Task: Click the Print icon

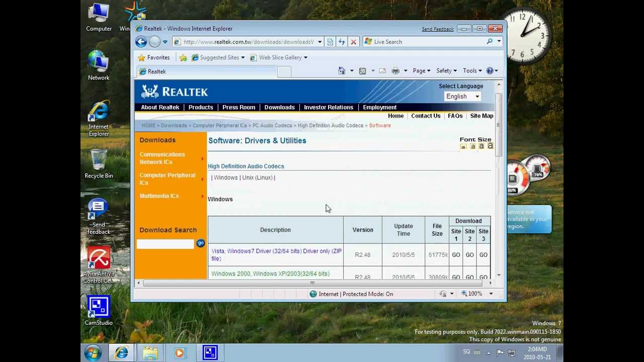Action: click(x=395, y=71)
